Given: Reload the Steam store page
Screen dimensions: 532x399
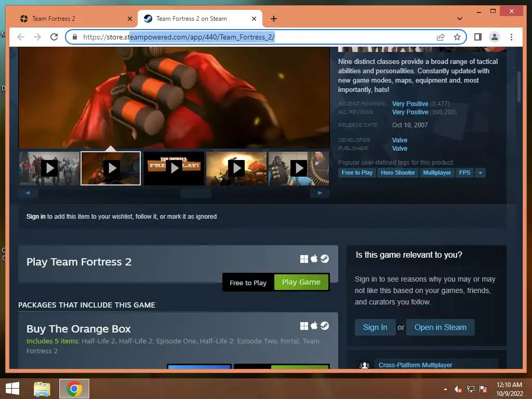Looking at the screenshot, I should tap(54, 37).
